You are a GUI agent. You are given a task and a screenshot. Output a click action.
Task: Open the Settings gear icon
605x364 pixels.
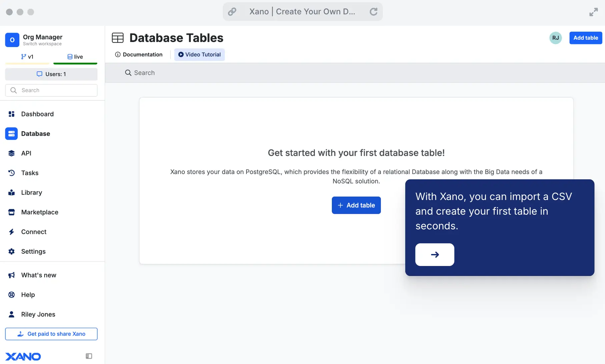pos(12,252)
